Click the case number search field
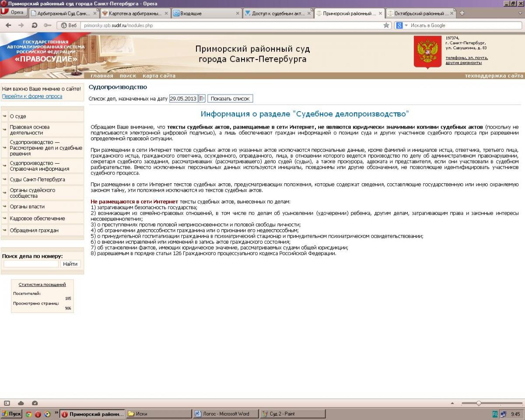Screen dimensions: 525x420 [31, 264]
